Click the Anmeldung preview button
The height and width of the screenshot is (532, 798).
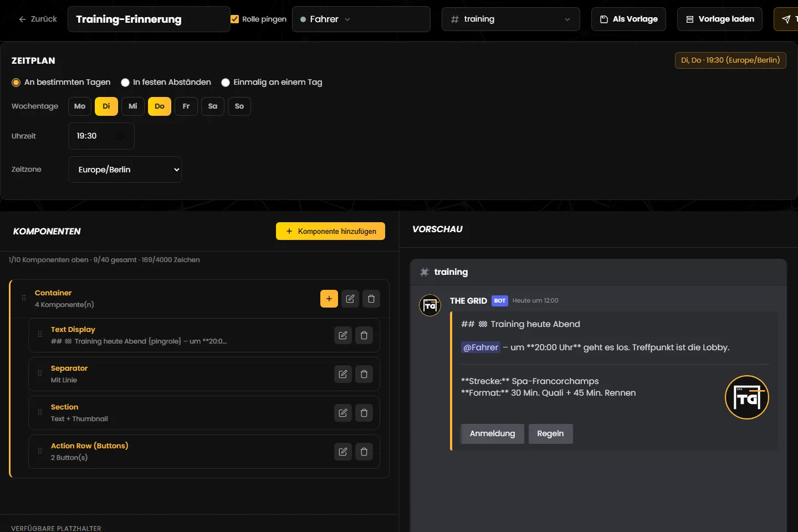[x=493, y=433]
